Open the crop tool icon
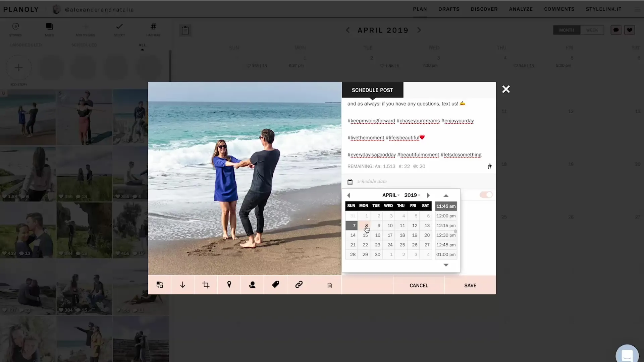This screenshot has width=644, height=362. click(x=206, y=285)
